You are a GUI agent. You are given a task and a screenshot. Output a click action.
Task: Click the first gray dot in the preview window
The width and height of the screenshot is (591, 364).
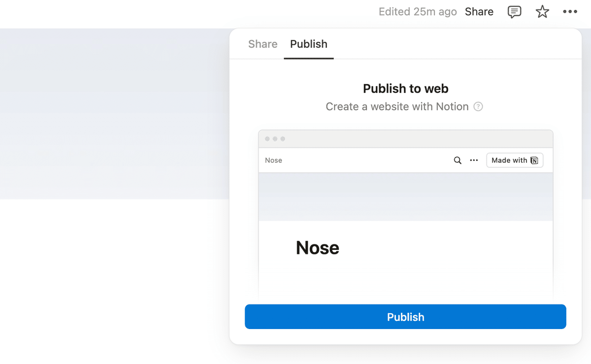[267, 139]
